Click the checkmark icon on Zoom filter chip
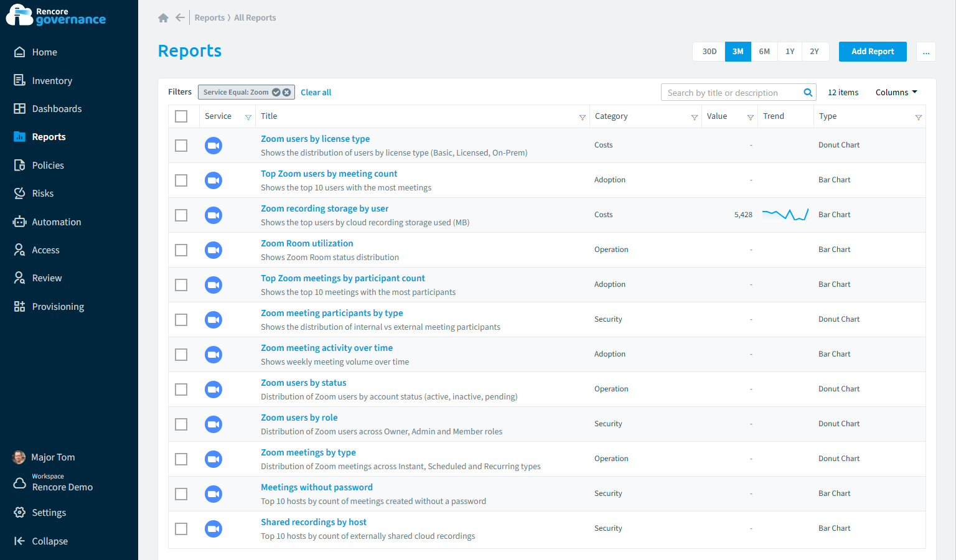956x560 pixels. (276, 92)
